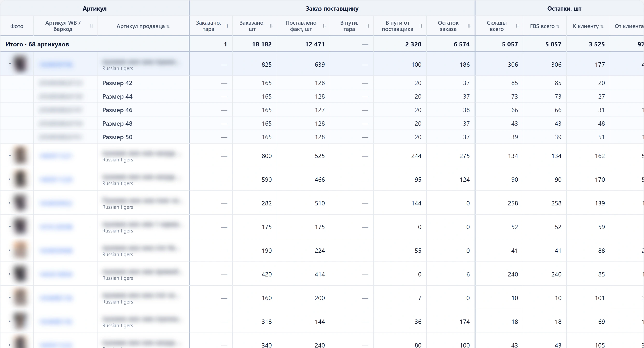Expand the row with 282 ordered
This screenshot has height=348, width=644.
click(x=10, y=203)
